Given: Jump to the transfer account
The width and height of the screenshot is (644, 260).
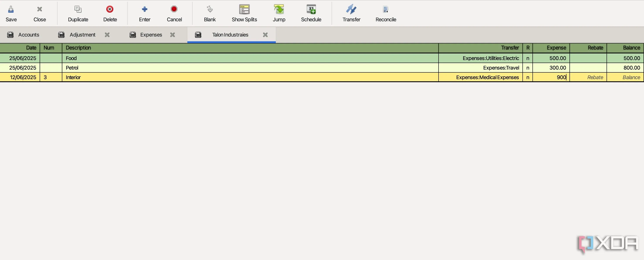Looking at the screenshot, I should pyautogui.click(x=279, y=10).
